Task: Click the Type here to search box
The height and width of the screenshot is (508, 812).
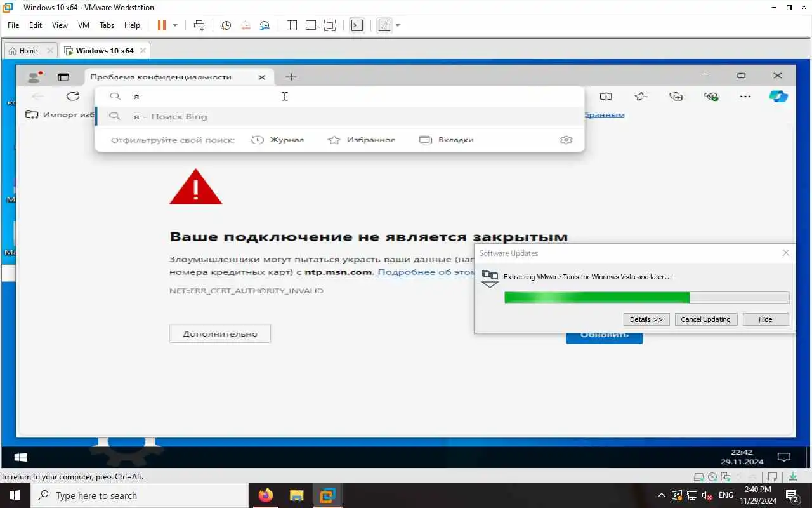Action: (140, 495)
